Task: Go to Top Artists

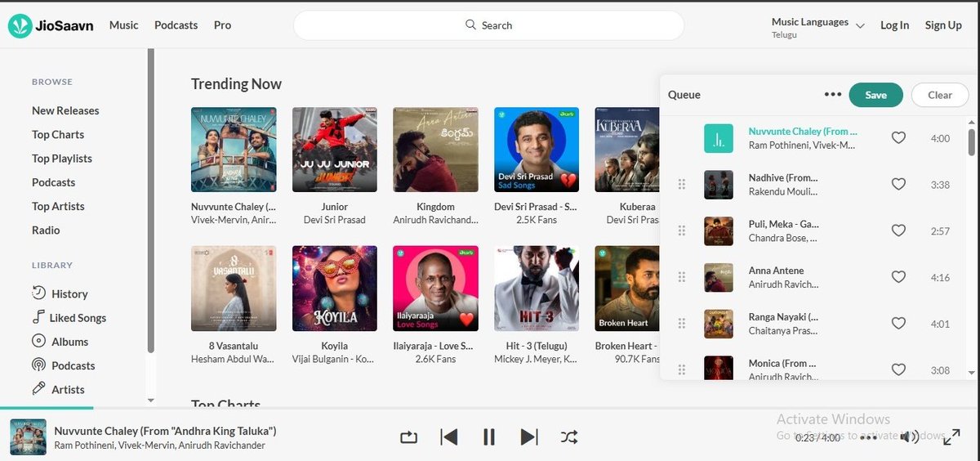Action: [58, 206]
